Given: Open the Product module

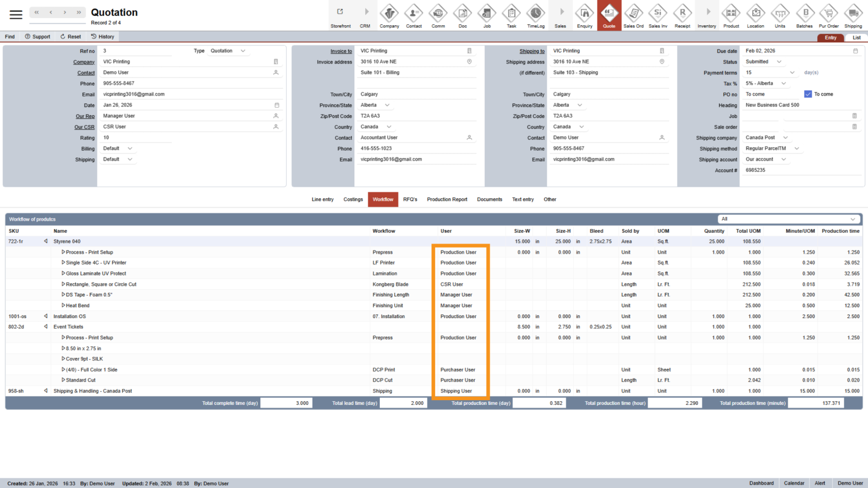Looking at the screenshot, I should click(x=731, y=14).
